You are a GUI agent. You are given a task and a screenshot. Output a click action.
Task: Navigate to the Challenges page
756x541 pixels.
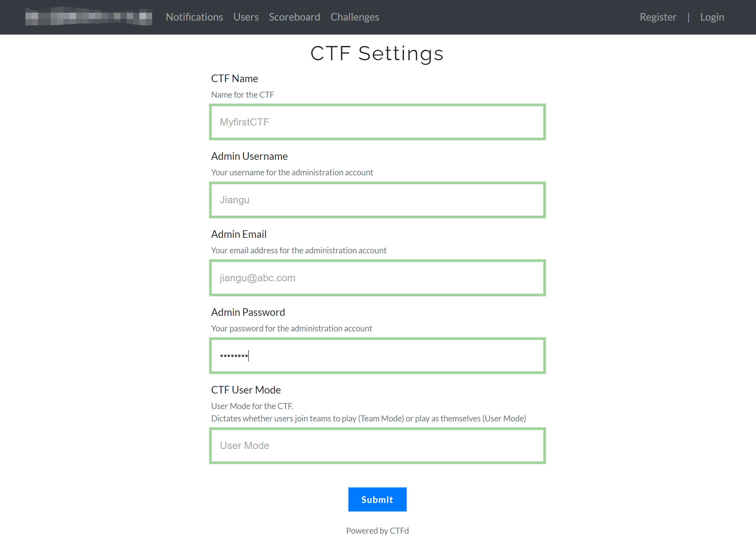pos(354,17)
